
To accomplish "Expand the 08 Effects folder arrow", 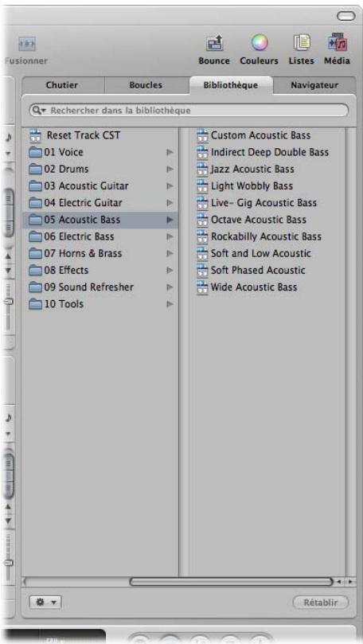I will (x=170, y=270).
